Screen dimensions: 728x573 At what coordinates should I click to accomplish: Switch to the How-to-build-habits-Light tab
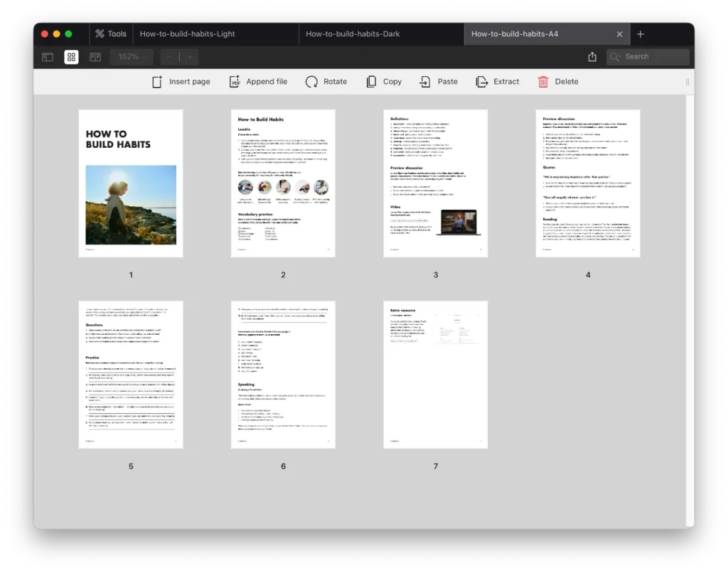186,33
